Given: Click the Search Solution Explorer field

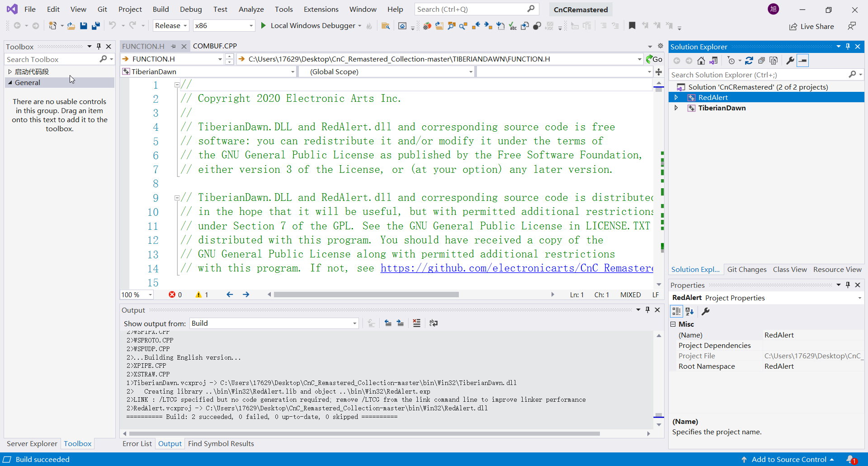Looking at the screenshot, I should [766, 75].
